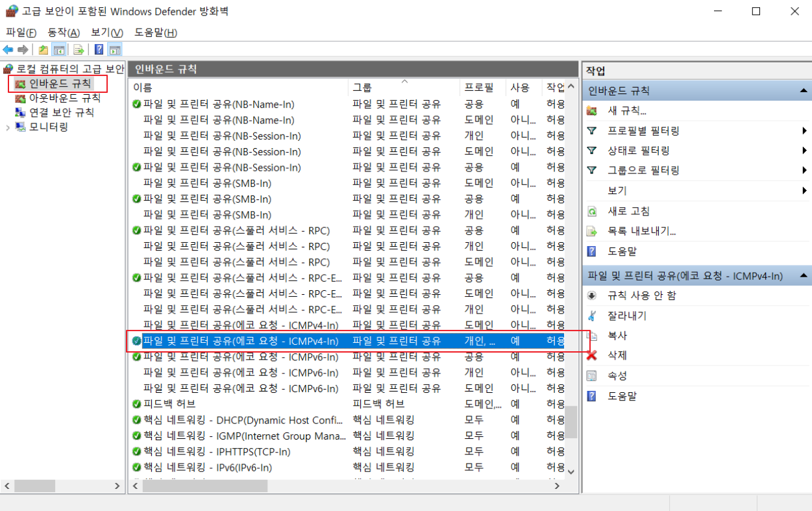The image size is (812, 511).
Task: Click the rule list horizontal scroll right arrow
Action: (557, 485)
